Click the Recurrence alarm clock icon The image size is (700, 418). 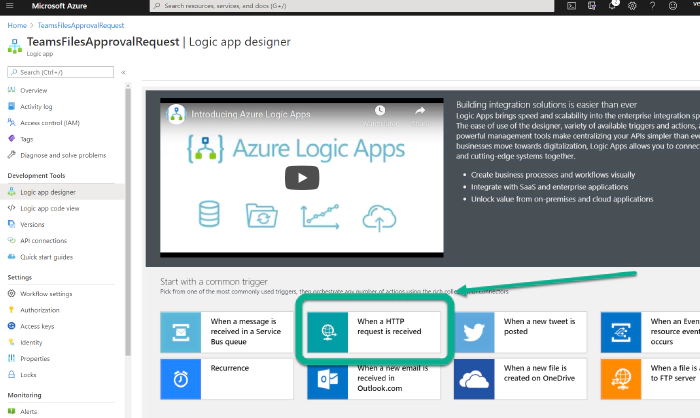pyautogui.click(x=181, y=379)
